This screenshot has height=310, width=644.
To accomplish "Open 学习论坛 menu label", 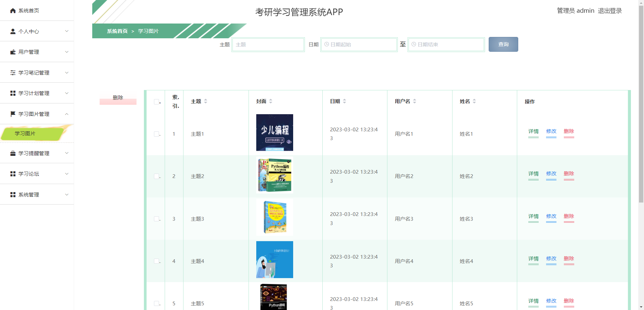I will [29, 174].
